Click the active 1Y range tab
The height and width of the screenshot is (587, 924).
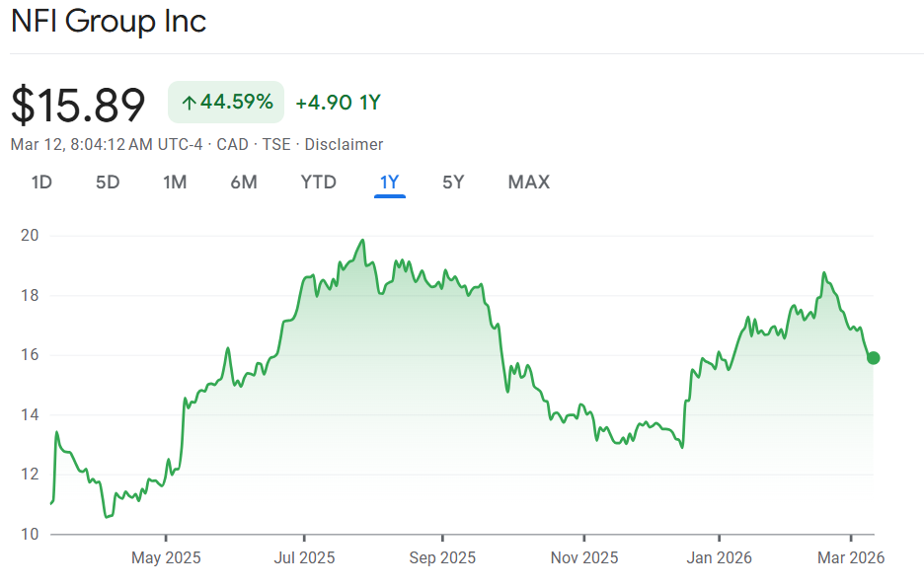(390, 183)
